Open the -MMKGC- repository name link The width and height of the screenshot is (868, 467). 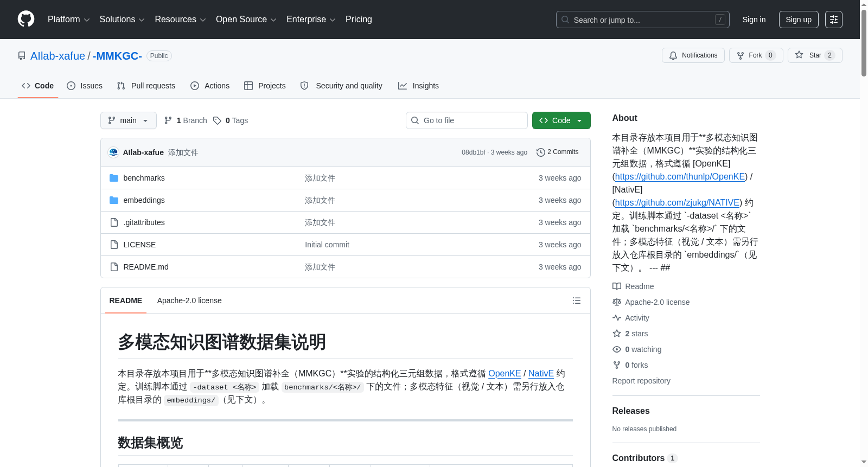tap(117, 56)
